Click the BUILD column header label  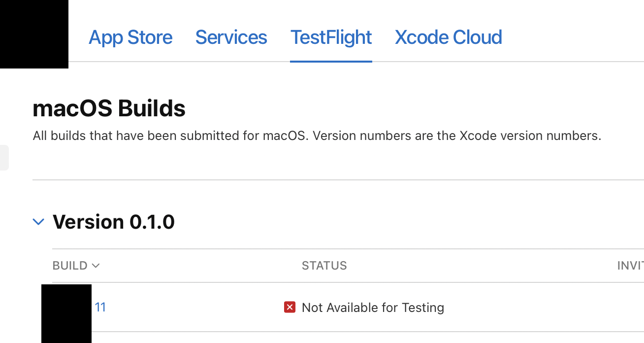[x=70, y=266]
